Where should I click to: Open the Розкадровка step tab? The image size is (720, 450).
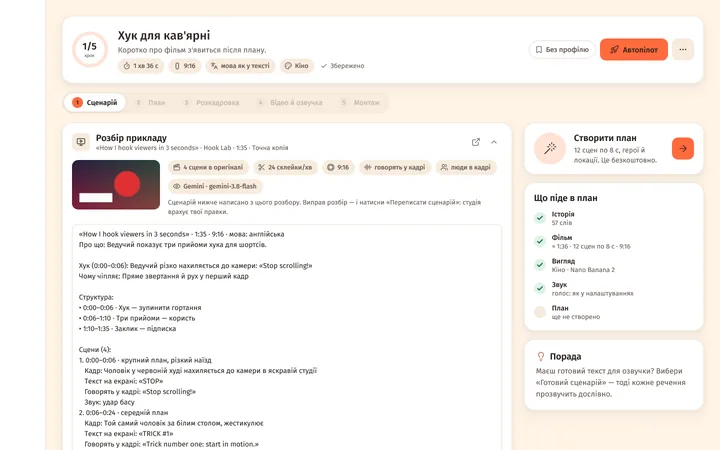[212, 102]
